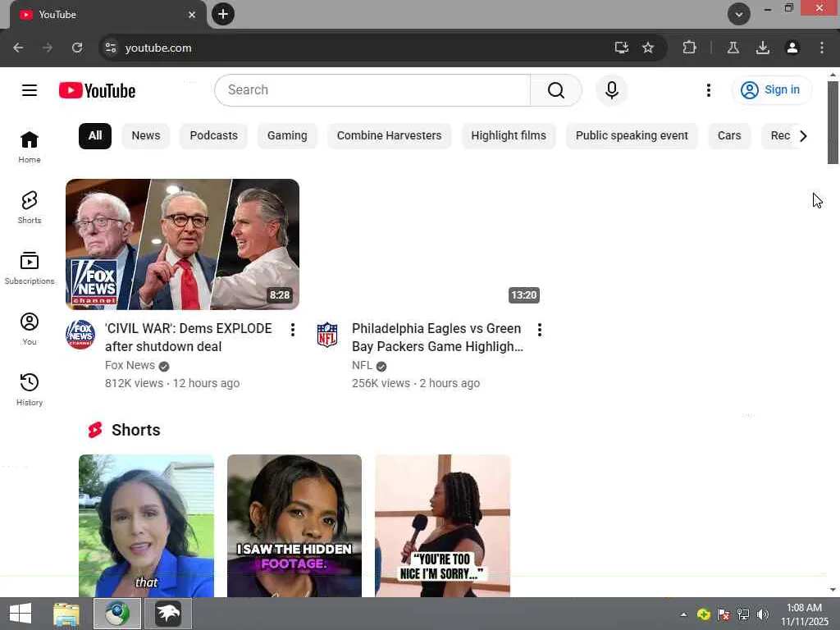Viewport: 840px width, 630px height.
Task: Play the 'I SAW THE HIDDEN FOOTAGE' short
Action: pos(294,526)
